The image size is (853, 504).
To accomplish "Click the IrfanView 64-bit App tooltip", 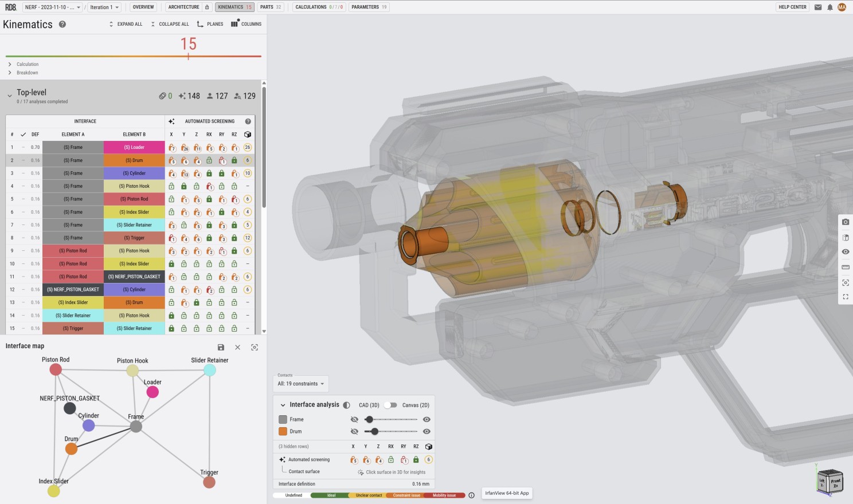I will click(506, 493).
